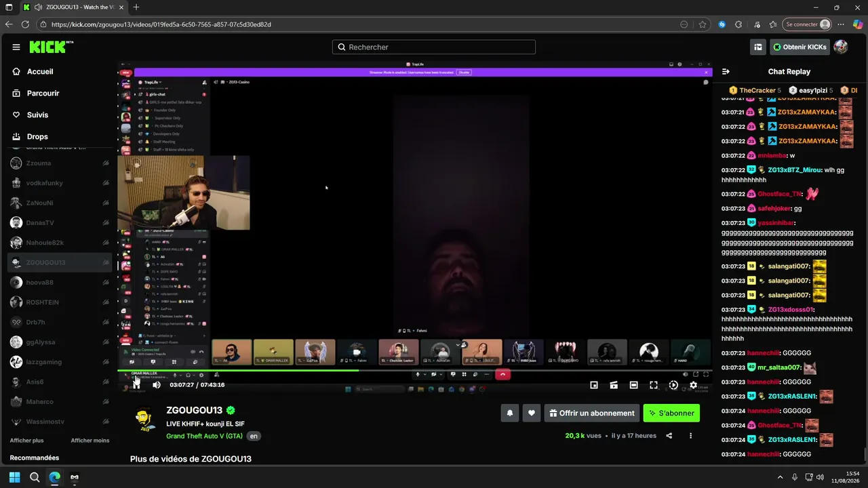Open the video player settings gear
The height and width of the screenshot is (488, 868).
tap(693, 385)
